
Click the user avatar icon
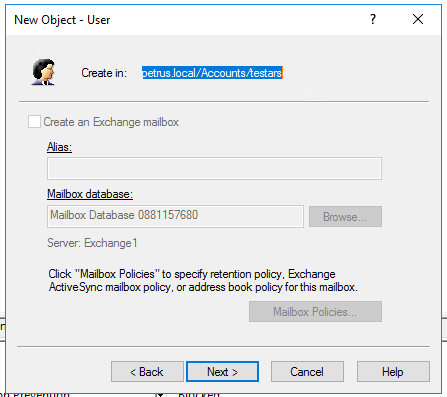(43, 72)
